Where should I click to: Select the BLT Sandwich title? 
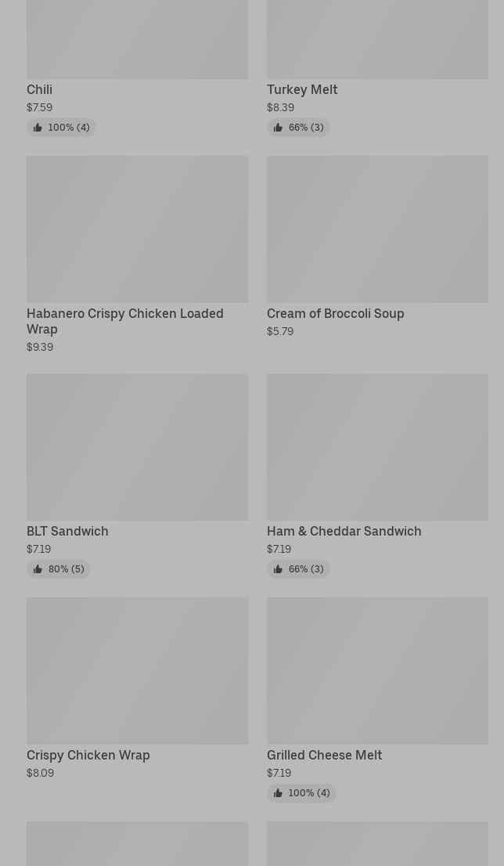pos(67,532)
